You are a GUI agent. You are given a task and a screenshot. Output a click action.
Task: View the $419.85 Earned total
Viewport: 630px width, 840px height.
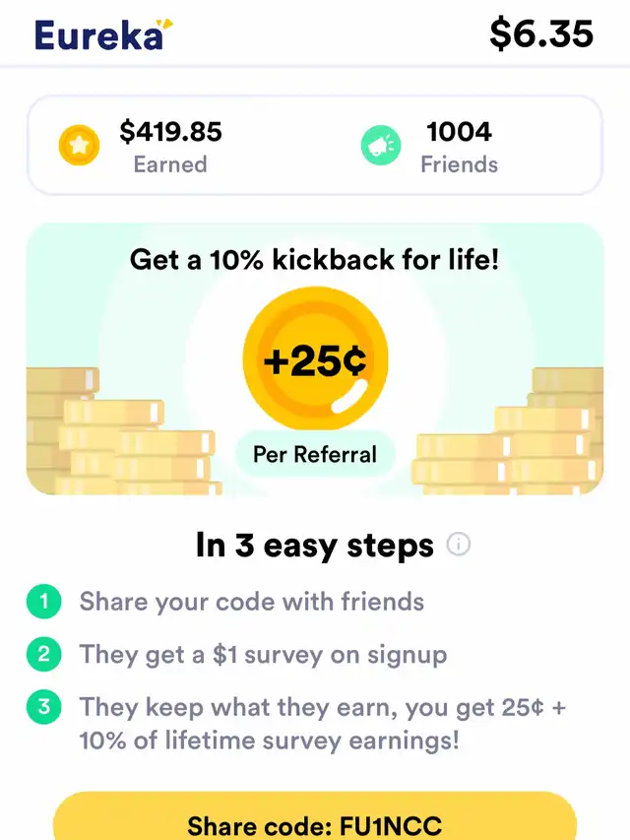click(170, 147)
